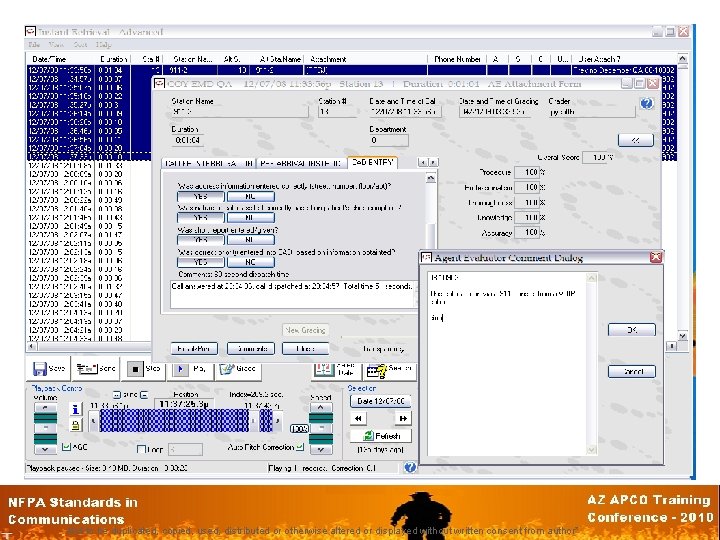Answer YES to address information question

201,196
